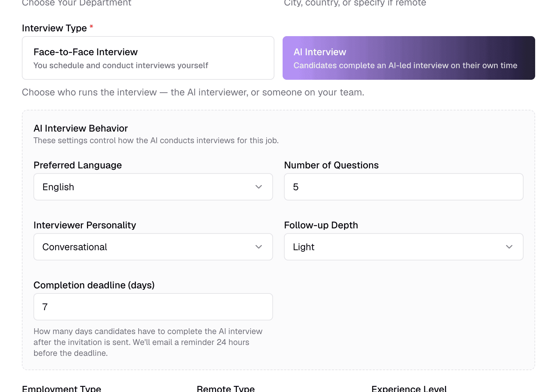The width and height of the screenshot is (557, 392).
Task: Select the Face-to-Face Interview option
Action: coord(148,58)
